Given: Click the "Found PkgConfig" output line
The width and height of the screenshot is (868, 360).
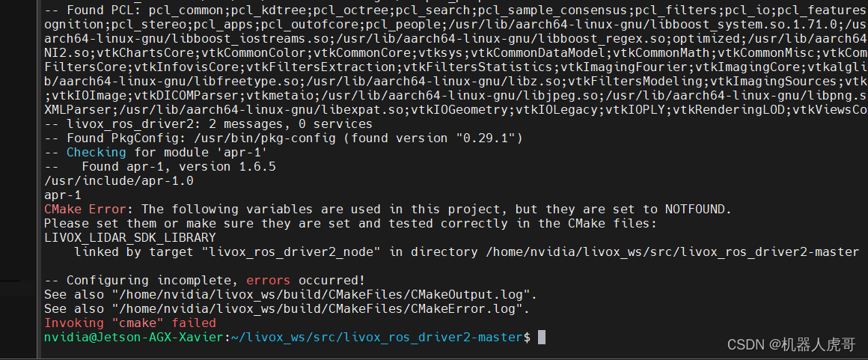Looking at the screenshot, I should (x=284, y=138).
